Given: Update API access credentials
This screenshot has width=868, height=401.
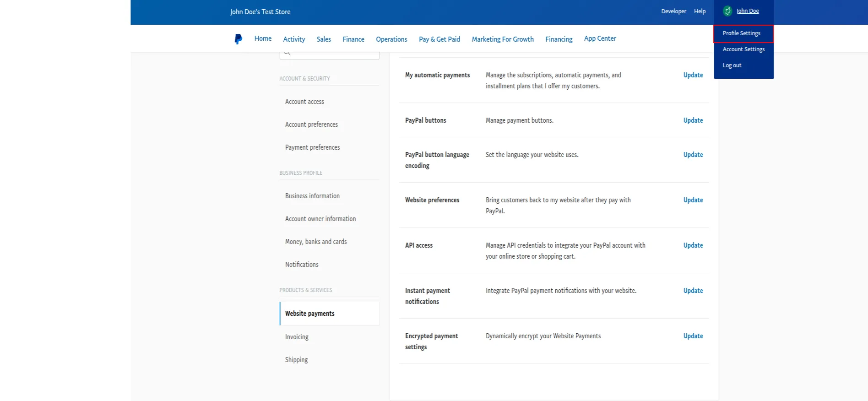Looking at the screenshot, I should tap(693, 245).
